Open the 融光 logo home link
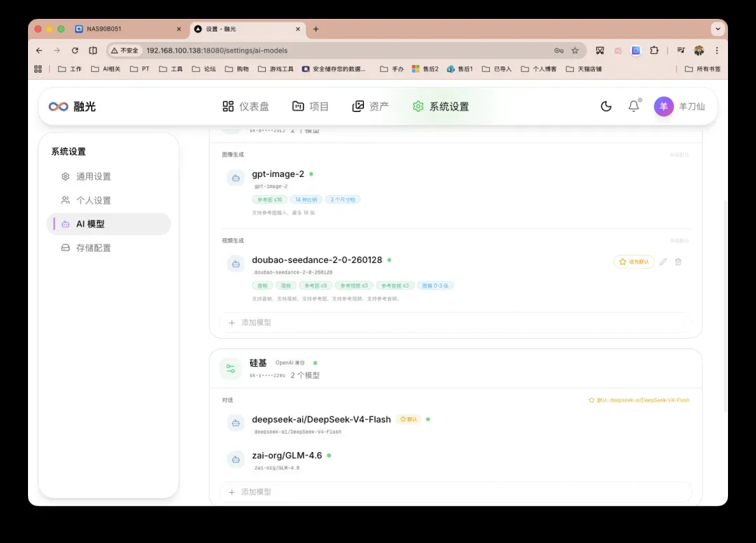Viewport: 756px width, 543px height. coord(72,106)
